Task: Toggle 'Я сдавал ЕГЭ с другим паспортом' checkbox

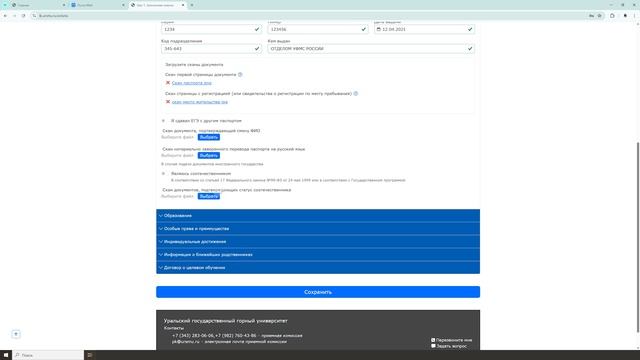Action: [164, 121]
